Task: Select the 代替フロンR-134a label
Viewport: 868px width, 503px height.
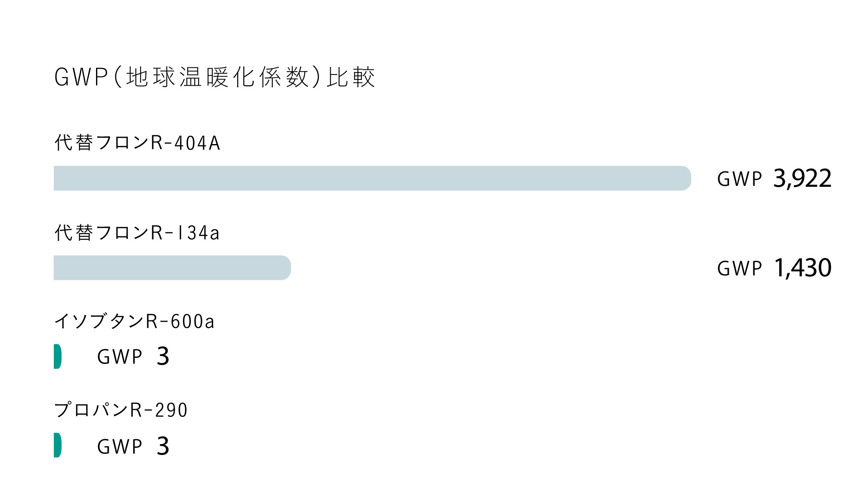Action: point(137,233)
